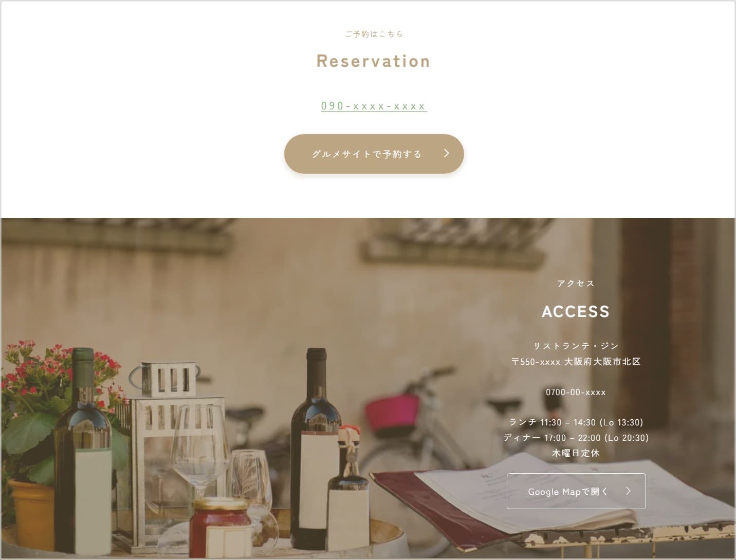Click the chevron icon beside Google Map text
Image resolution: width=736 pixels, height=560 pixels.
tap(628, 491)
